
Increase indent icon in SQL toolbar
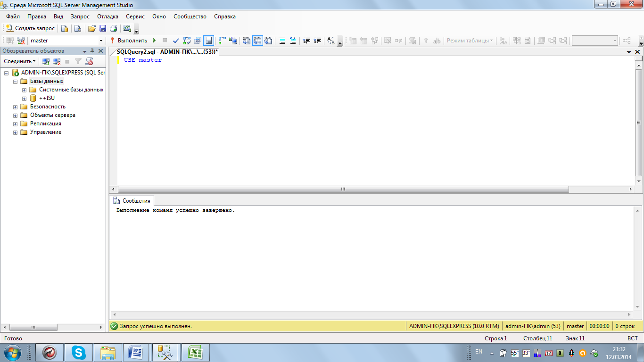pyautogui.click(x=317, y=41)
